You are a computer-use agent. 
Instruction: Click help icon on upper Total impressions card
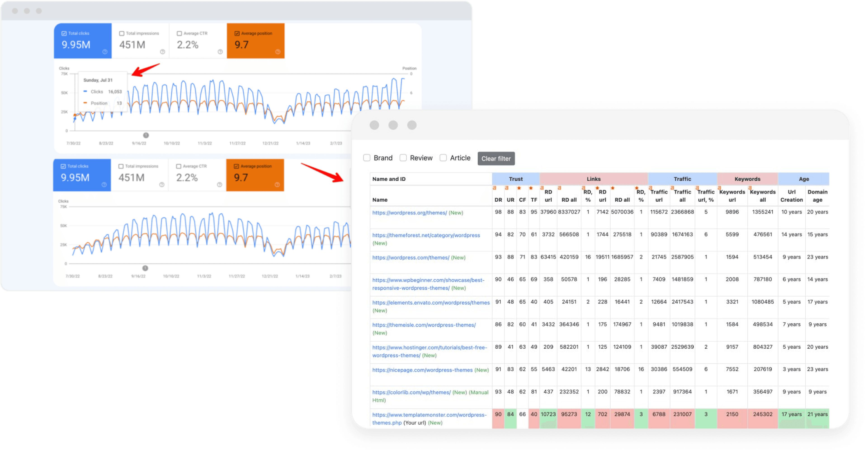(163, 52)
